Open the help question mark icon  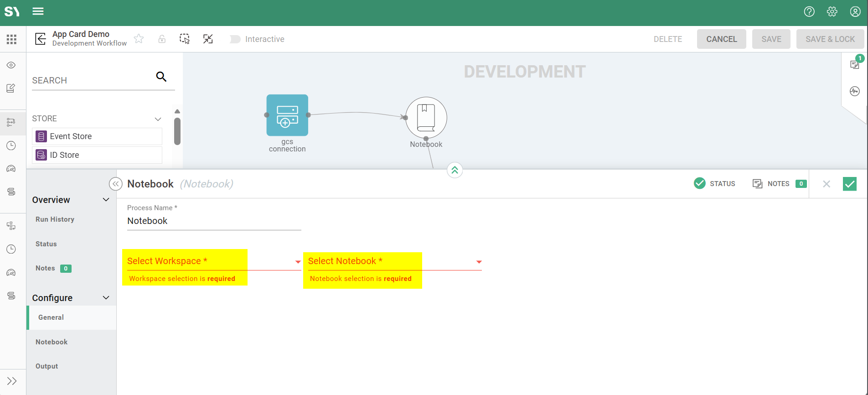click(x=809, y=12)
